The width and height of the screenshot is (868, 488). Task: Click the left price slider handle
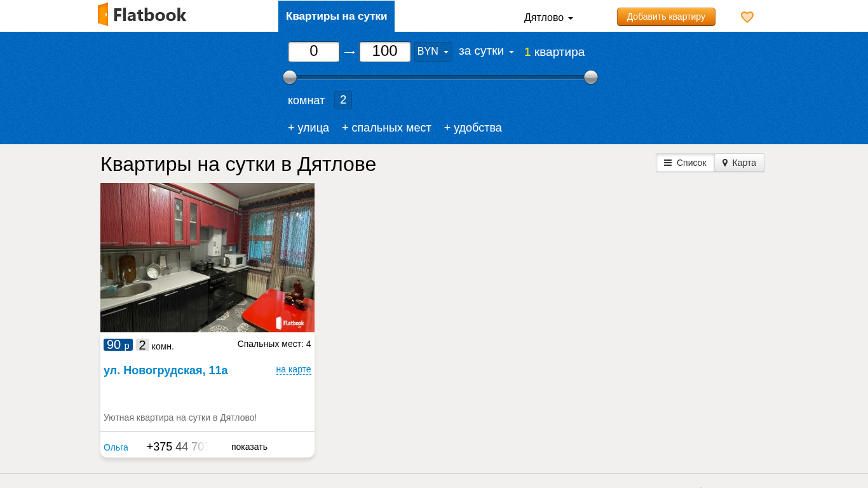pos(290,78)
